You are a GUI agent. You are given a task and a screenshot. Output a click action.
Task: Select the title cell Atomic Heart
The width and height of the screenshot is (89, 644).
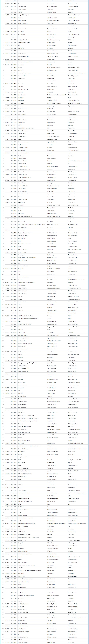(x=32, y=65)
